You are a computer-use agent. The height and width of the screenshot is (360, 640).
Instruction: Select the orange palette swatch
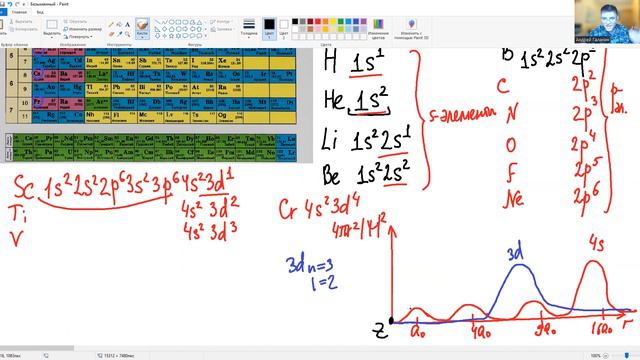(325, 22)
